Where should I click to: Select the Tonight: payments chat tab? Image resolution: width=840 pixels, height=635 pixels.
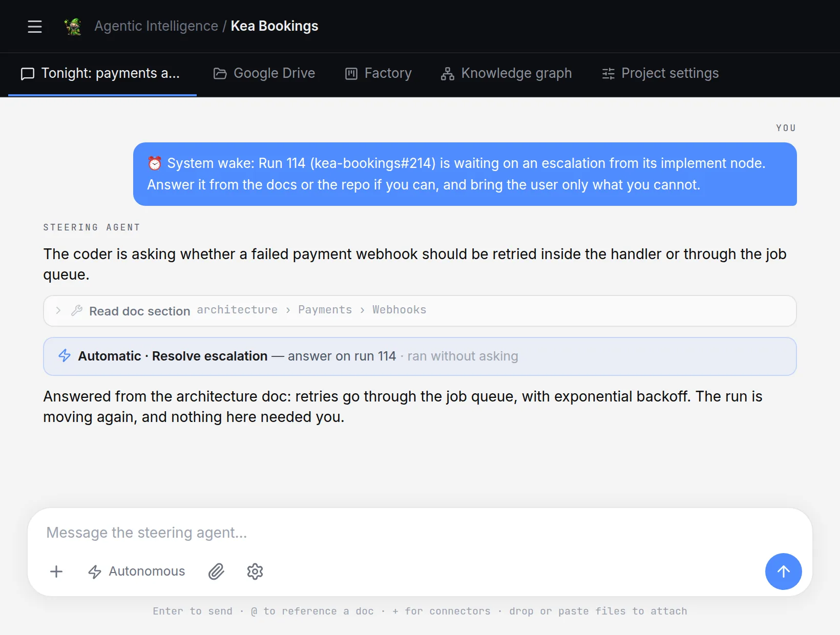point(102,74)
